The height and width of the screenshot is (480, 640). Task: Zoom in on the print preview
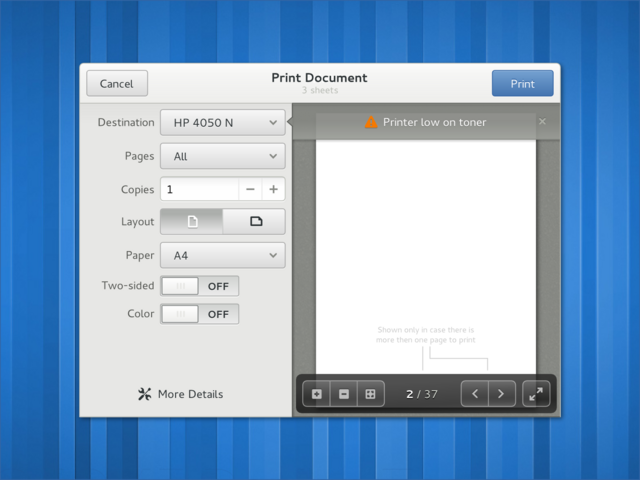[x=316, y=394]
